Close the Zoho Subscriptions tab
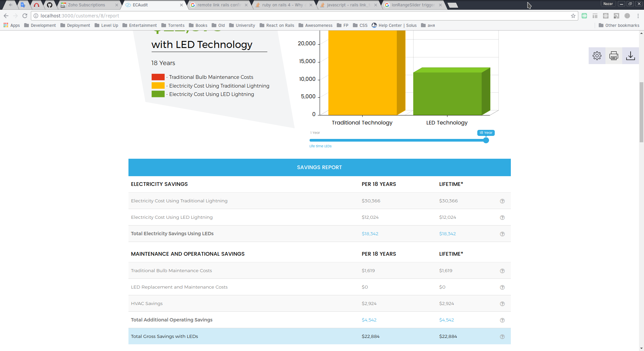This screenshot has height=351, width=644. (x=117, y=5)
